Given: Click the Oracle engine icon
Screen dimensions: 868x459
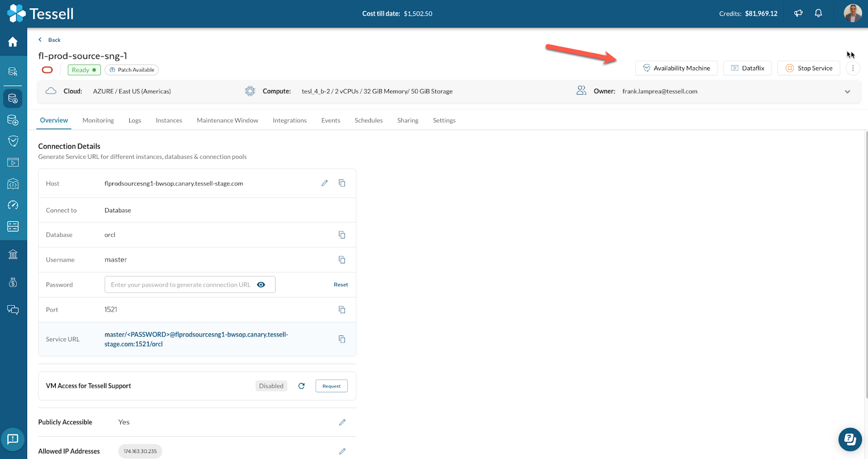Looking at the screenshot, I should (47, 70).
